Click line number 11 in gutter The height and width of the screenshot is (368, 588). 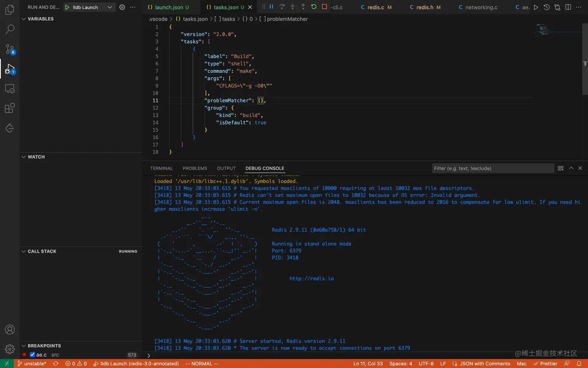point(155,100)
